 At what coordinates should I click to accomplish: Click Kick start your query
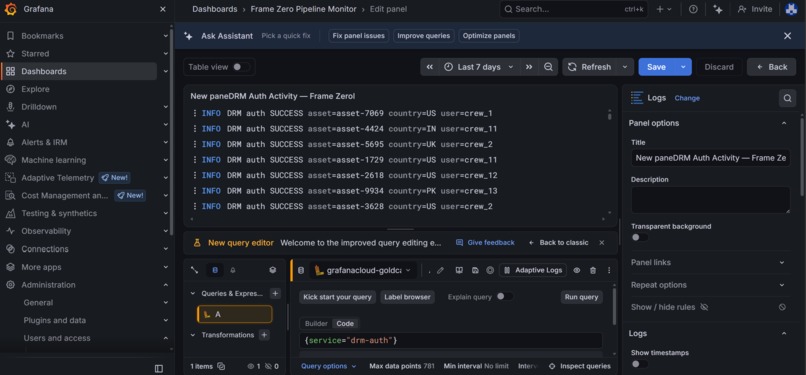pyautogui.click(x=337, y=297)
